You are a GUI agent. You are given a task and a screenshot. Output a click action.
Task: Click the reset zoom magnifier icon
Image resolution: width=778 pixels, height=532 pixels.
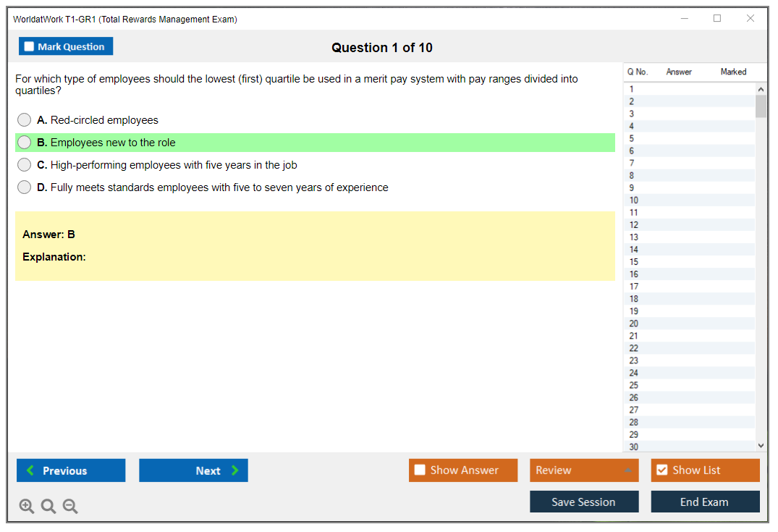(48, 506)
